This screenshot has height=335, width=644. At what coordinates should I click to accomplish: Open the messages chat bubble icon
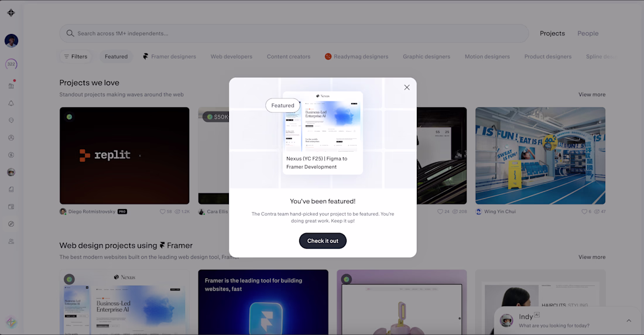[x=11, y=121]
